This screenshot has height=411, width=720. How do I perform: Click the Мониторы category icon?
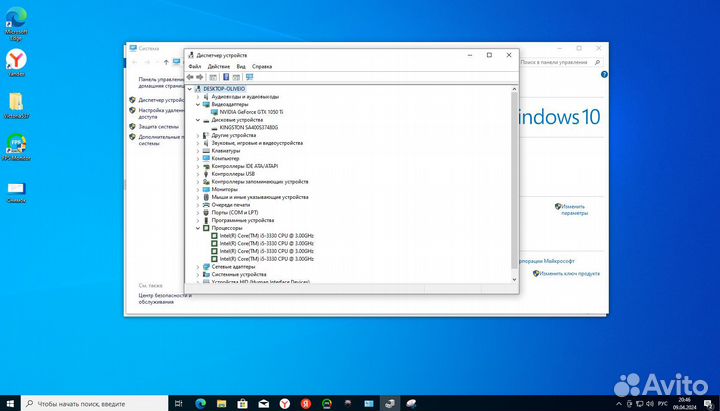tap(206, 189)
